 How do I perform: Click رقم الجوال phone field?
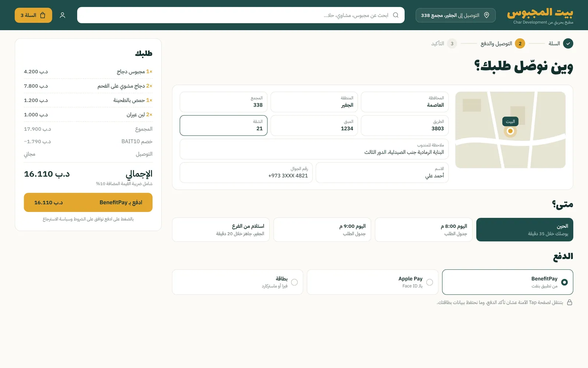point(246,173)
